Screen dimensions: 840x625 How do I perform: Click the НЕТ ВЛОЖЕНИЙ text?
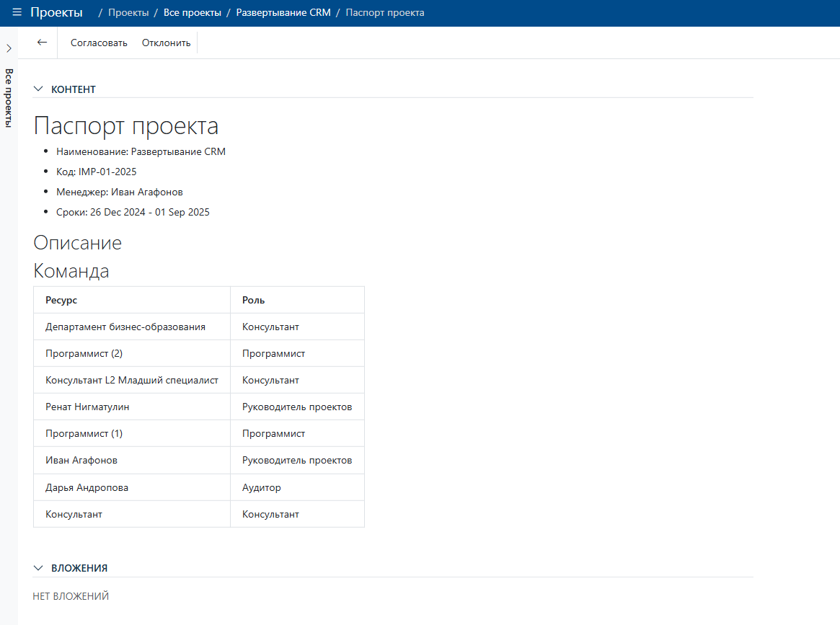[71, 596]
